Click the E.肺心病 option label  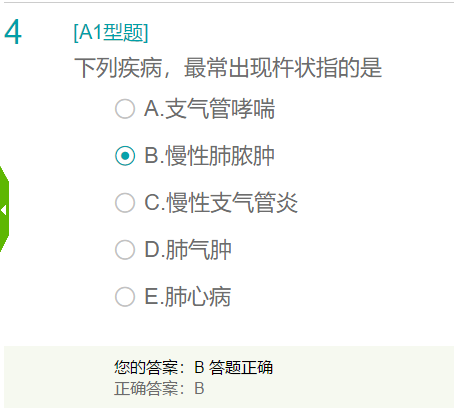(x=188, y=297)
